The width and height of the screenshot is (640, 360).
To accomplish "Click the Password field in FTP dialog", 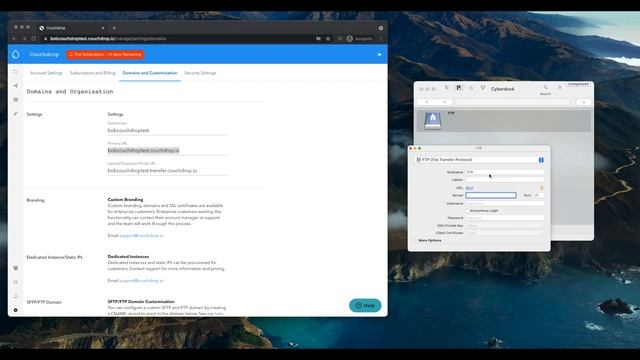I will [505, 218].
